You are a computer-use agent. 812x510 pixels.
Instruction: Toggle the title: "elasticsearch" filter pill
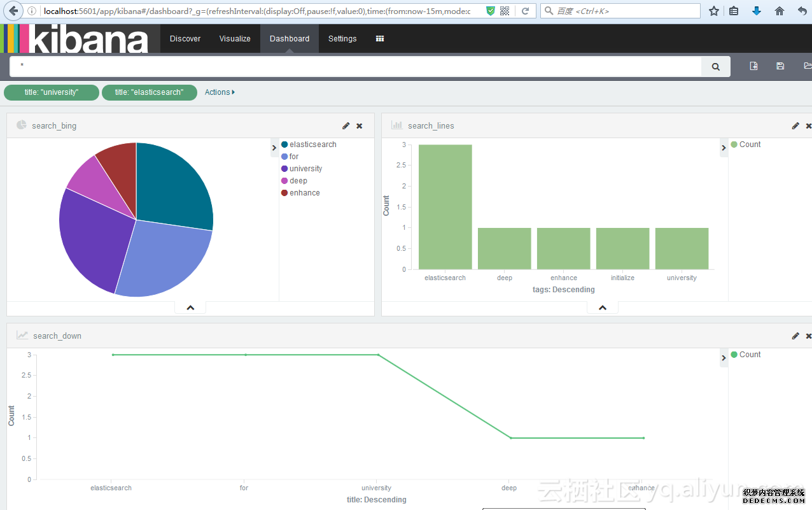149,92
